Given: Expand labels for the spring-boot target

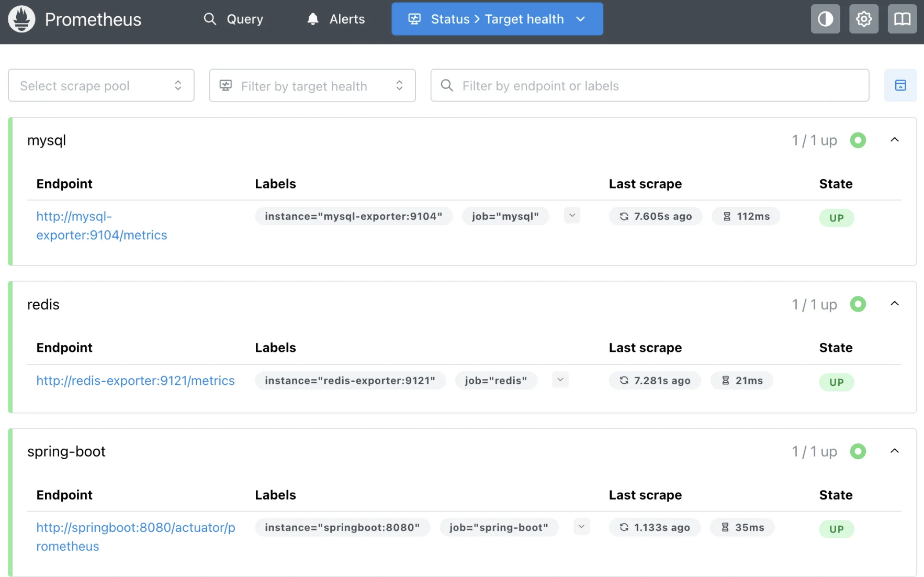Looking at the screenshot, I should pos(581,527).
